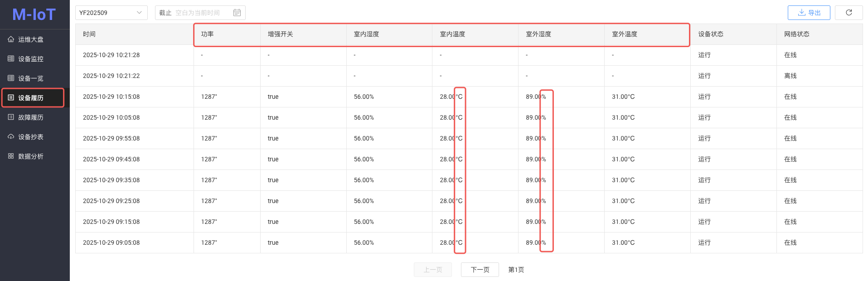
Task: Click the refresh icon button
Action: click(849, 13)
